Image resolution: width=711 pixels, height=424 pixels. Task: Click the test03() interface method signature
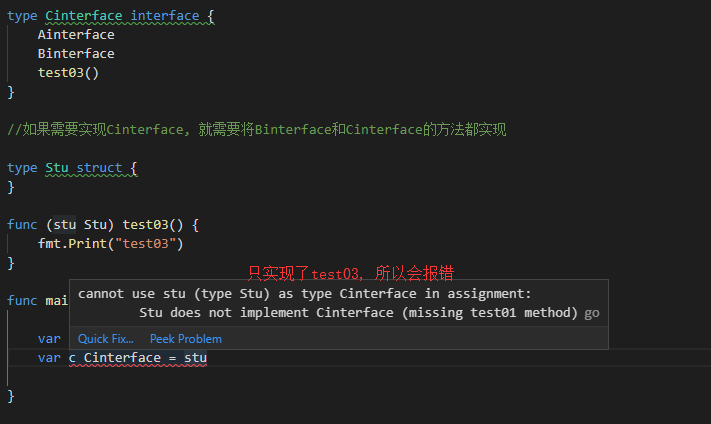point(68,73)
